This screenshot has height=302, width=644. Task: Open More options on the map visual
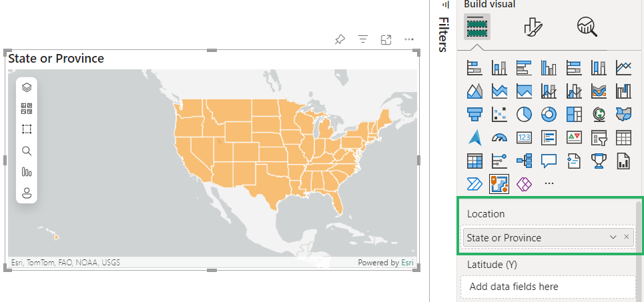(409, 40)
